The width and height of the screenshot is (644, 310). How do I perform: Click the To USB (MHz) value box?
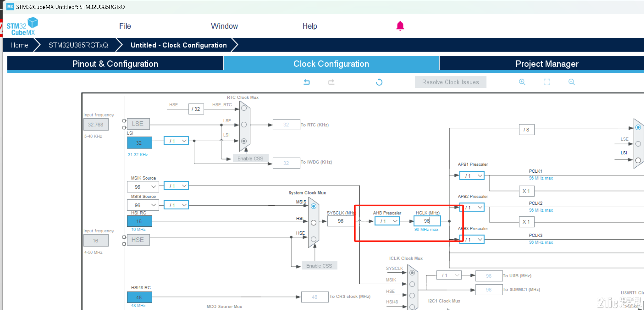[x=489, y=276]
